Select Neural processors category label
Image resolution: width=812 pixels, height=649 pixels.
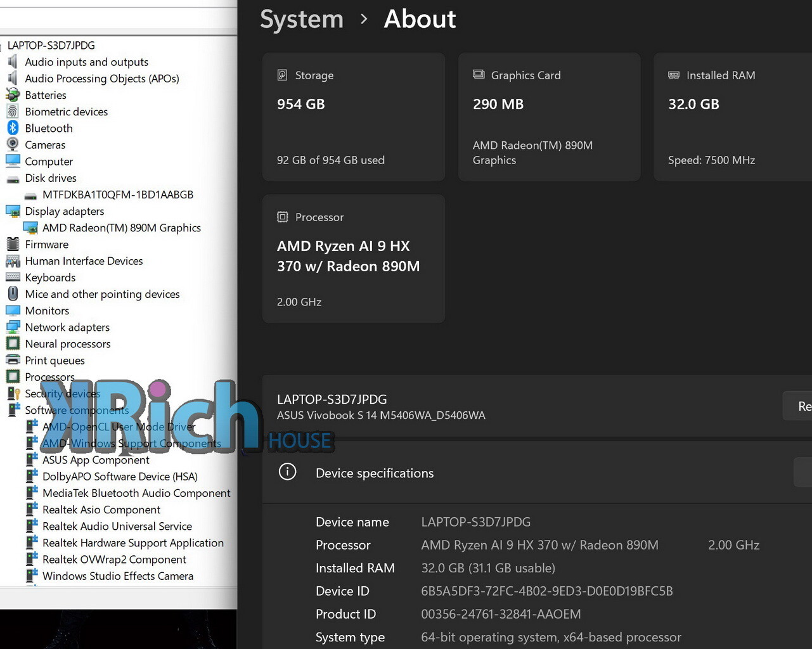(68, 344)
